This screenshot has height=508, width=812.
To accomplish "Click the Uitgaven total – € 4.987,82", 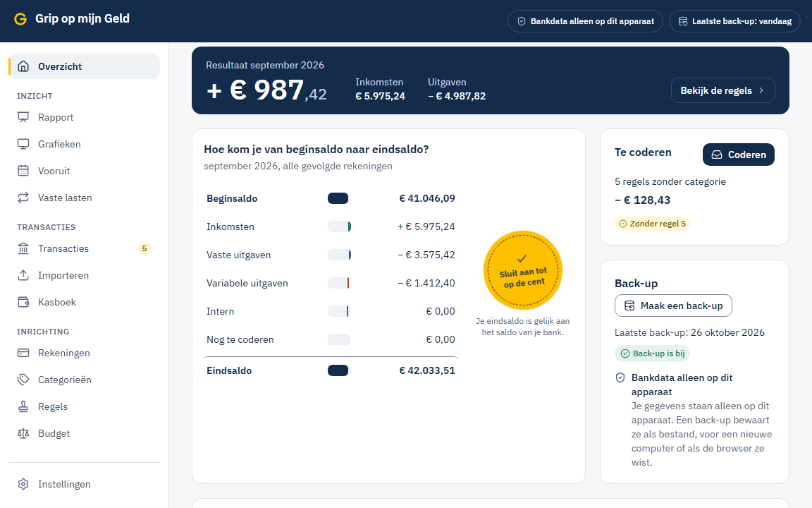I will click(x=457, y=96).
